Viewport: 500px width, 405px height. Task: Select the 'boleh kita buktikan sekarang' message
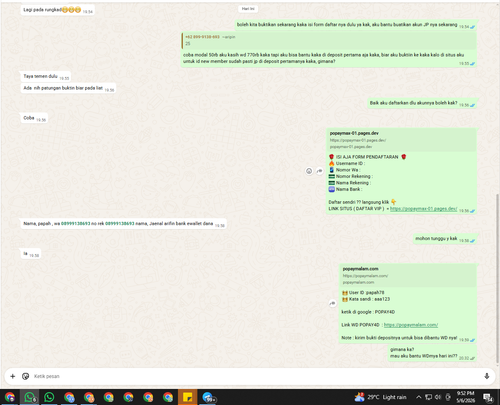click(356, 25)
